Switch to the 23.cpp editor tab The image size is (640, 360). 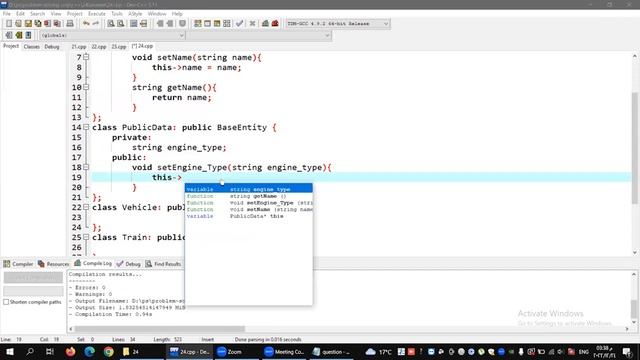(x=118, y=47)
